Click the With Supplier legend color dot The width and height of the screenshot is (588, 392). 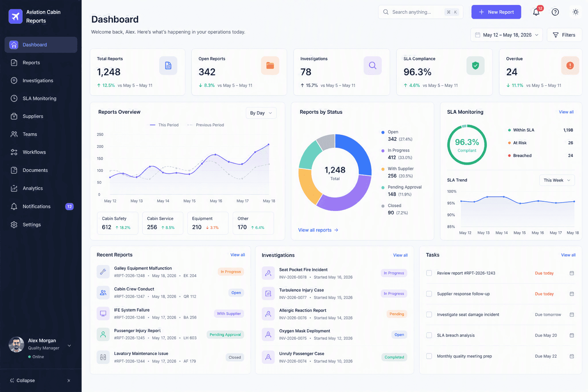[383, 169]
